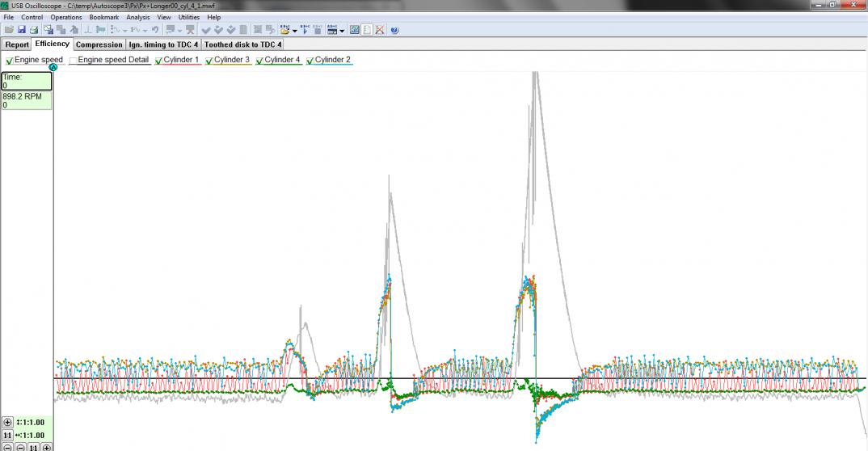Click the vertical zoom-in plus button
This screenshot has height=451, width=868.
pos(8,423)
